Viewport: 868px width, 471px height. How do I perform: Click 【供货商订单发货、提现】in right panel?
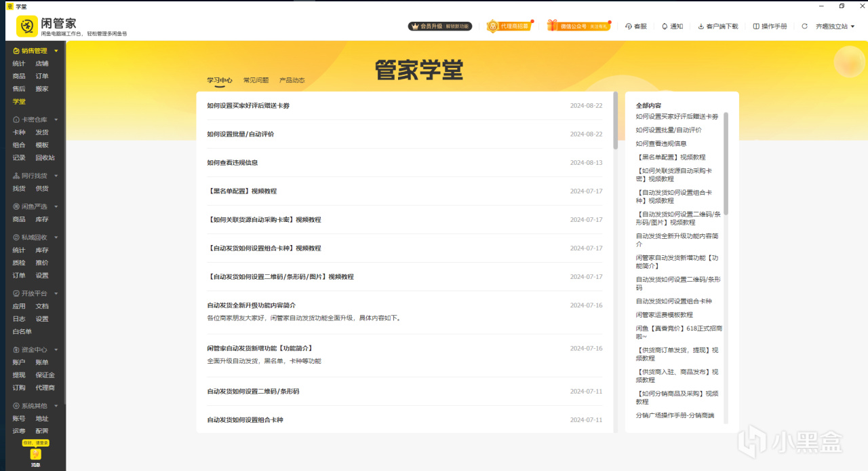tap(679, 354)
